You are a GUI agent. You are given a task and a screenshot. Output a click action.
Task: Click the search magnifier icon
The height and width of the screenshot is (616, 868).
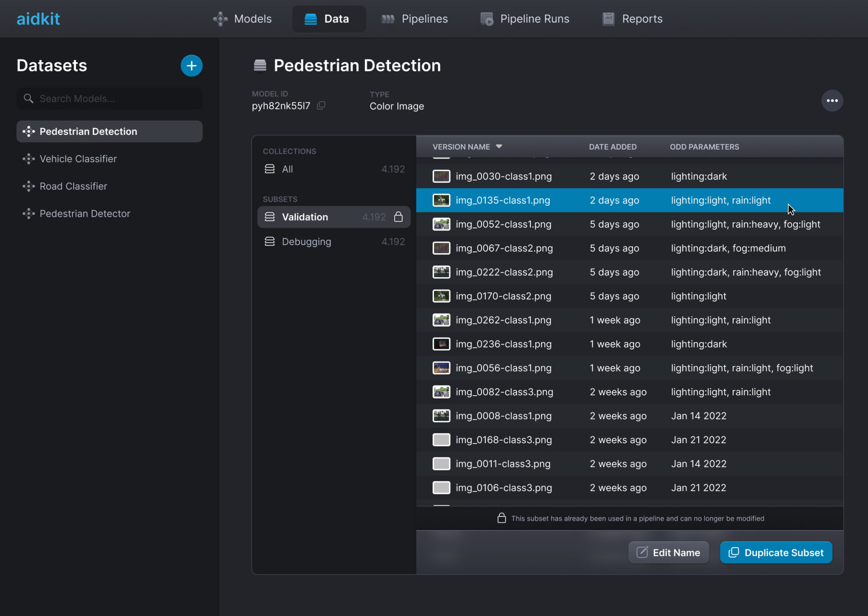28,99
